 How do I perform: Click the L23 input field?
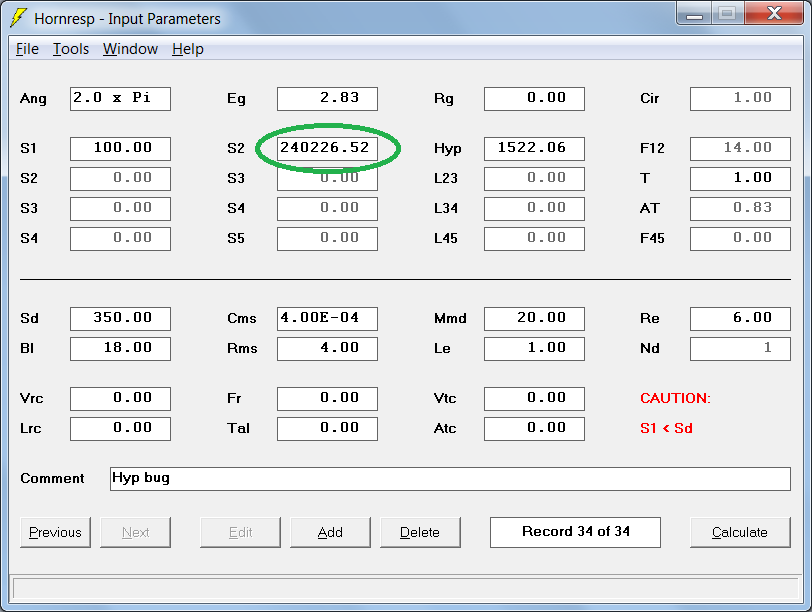click(534, 179)
